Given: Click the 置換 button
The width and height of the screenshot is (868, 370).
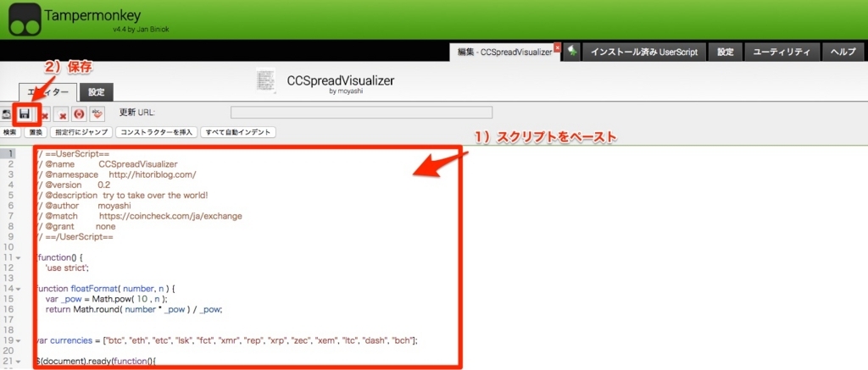Looking at the screenshot, I should [36, 132].
